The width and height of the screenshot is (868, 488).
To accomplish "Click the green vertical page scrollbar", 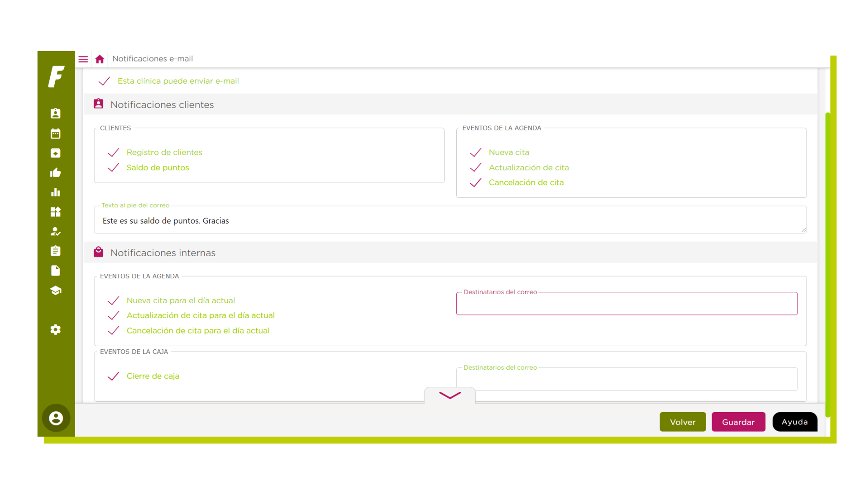I will pos(828,264).
